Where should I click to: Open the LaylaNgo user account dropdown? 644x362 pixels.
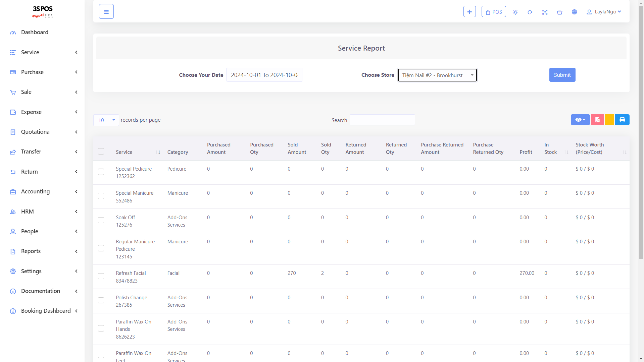tap(604, 12)
